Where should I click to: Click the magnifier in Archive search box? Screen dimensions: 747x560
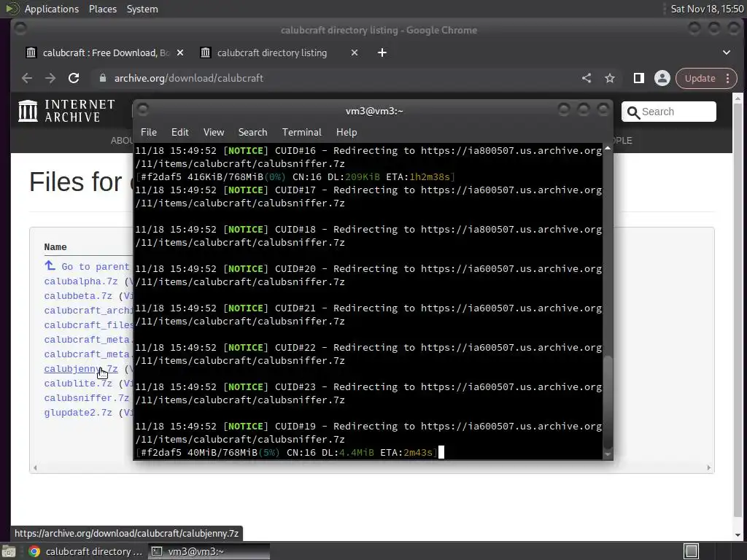(633, 112)
